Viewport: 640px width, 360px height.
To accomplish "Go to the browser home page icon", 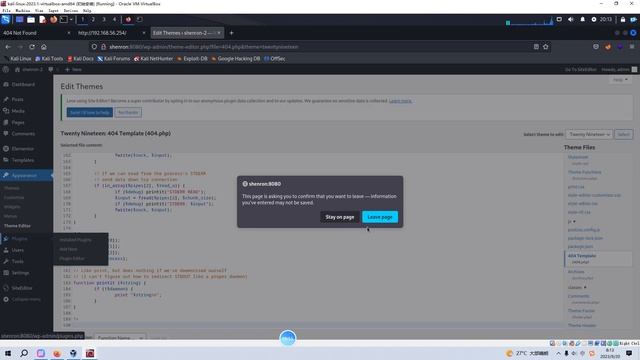I will click(x=44, y=47).
